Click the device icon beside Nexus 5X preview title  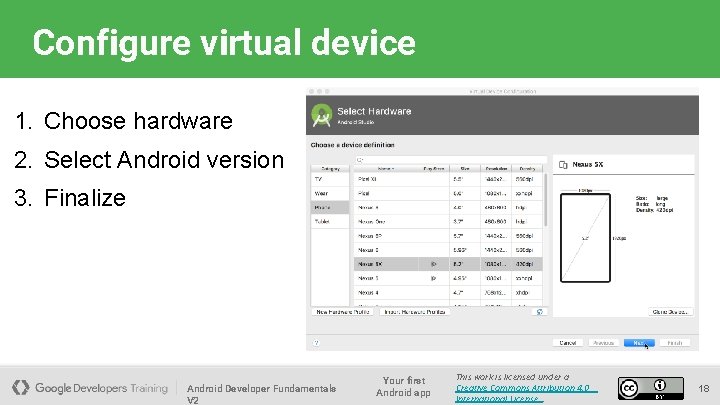pyautogui.click(x=563, y=164)
